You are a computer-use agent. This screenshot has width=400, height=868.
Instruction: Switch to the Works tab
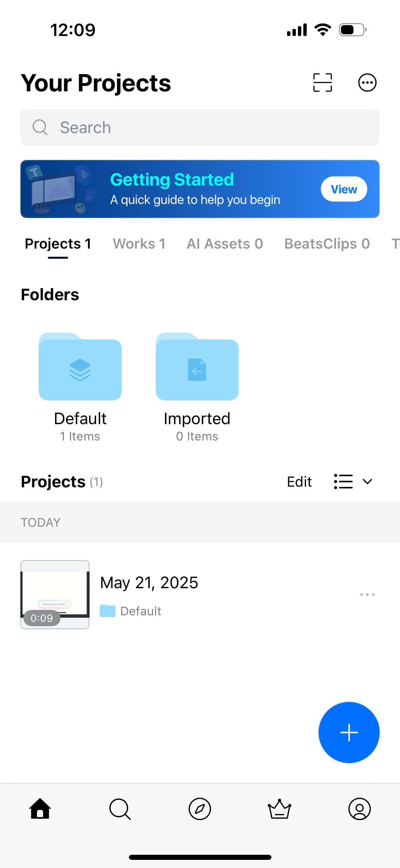pos(139,244)
